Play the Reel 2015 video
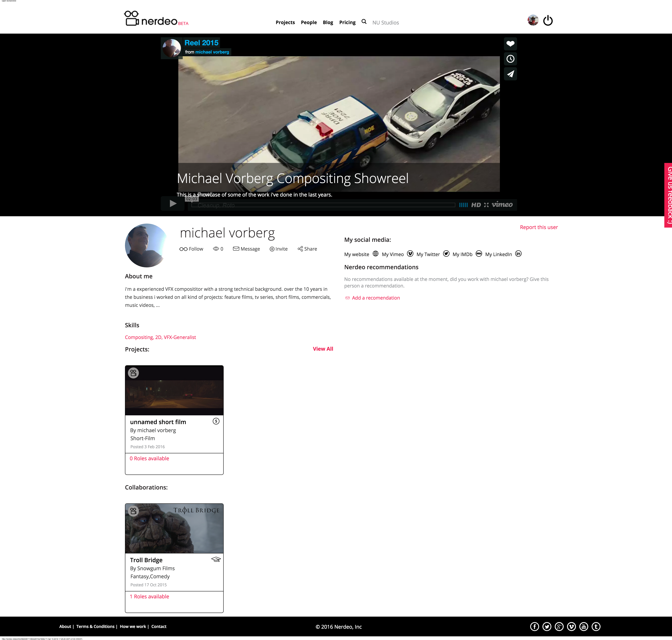The width and height of the screenshot is (672, 640). point(173,204)
